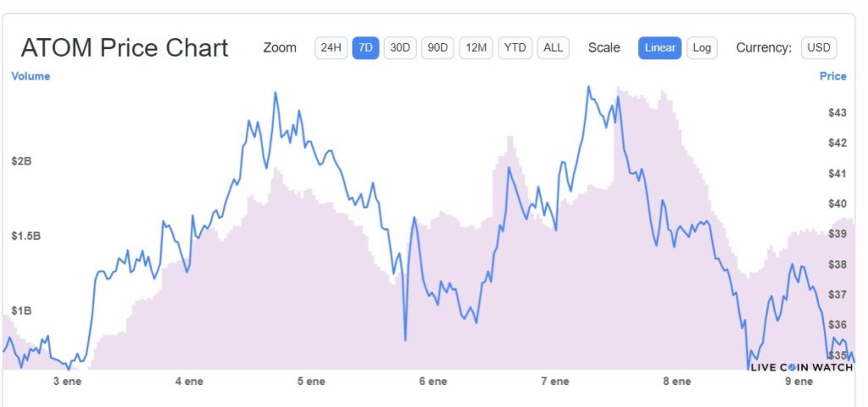Click the 3 ene date marker
The height and width of the screenshot is (407, 868).
[x=67, y=382]
